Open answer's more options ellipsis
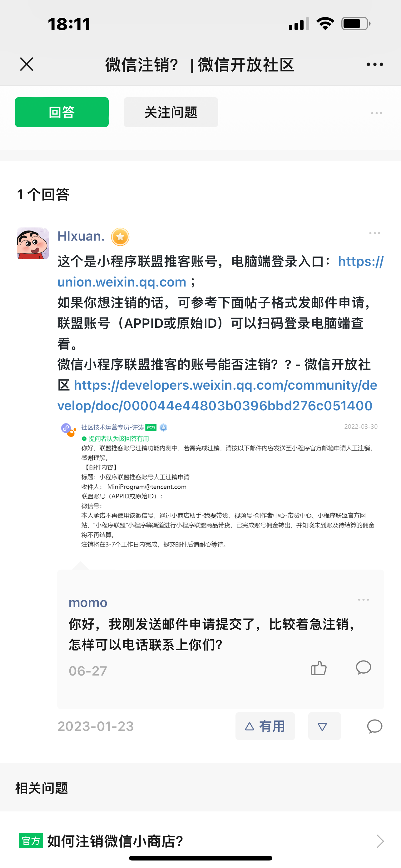 coord(374,233)
